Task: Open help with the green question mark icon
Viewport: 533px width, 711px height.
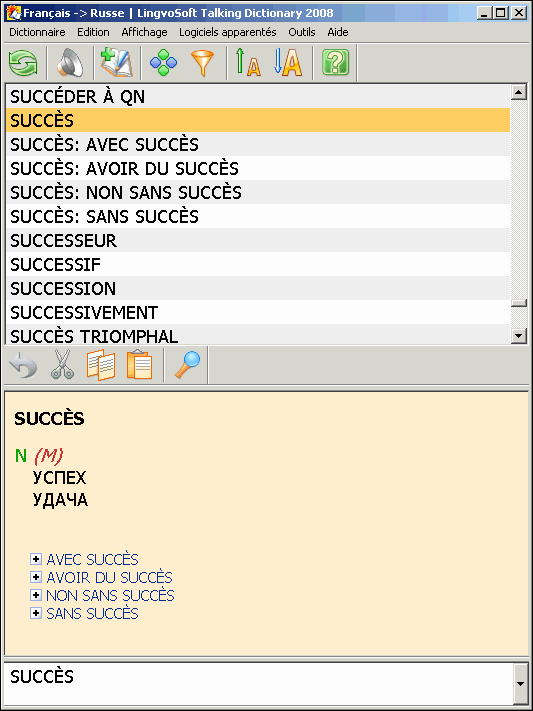Action: tap(335, 63)
